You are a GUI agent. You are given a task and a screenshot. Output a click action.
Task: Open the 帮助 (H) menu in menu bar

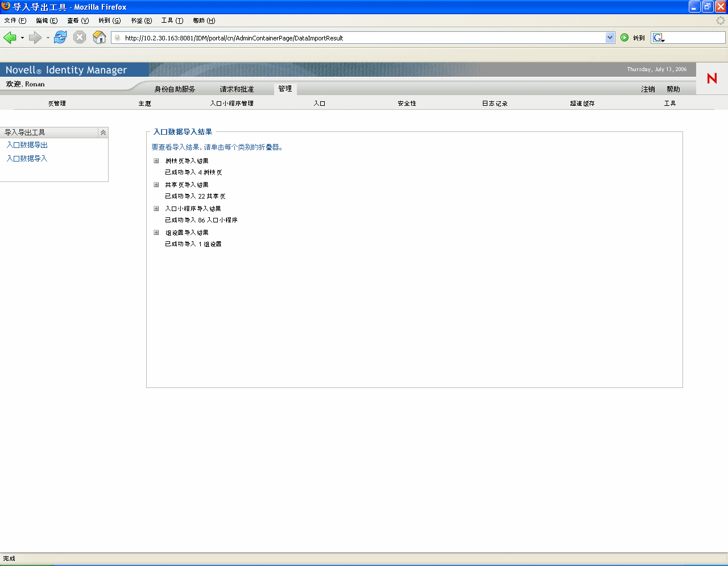coord(204,20)
